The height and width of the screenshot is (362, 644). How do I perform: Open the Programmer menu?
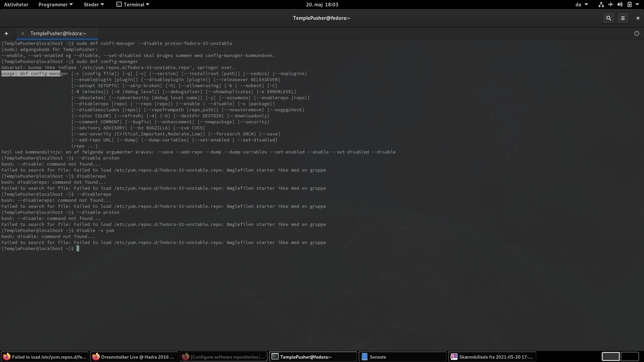(55, 5)
